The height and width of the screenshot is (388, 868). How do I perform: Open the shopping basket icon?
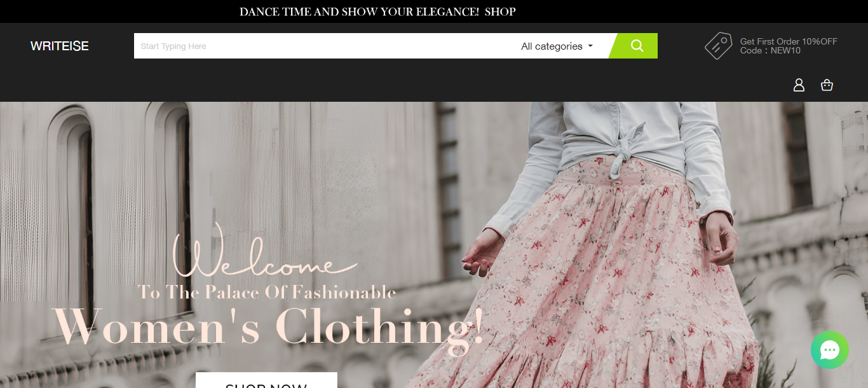click(x=827, y=85)
